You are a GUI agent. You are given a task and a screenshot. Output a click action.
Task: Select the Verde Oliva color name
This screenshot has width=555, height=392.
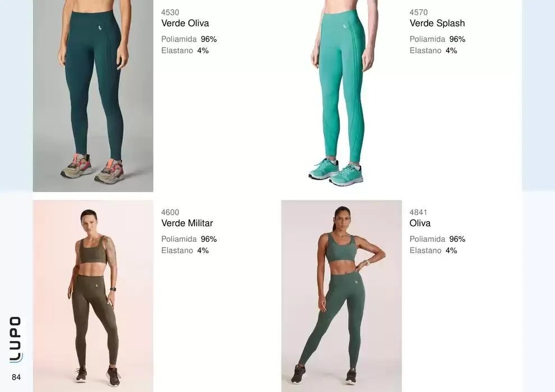[185, 24]
